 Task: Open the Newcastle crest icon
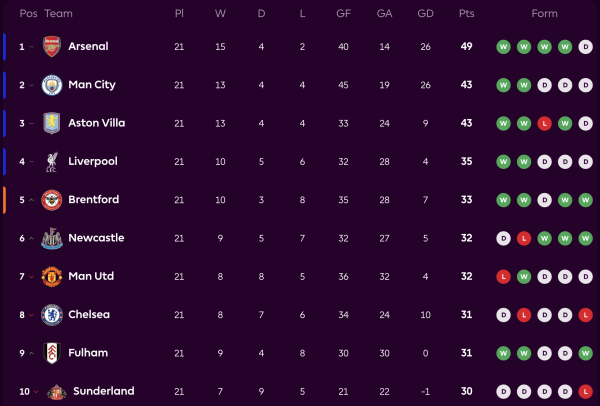coord(51,238)
